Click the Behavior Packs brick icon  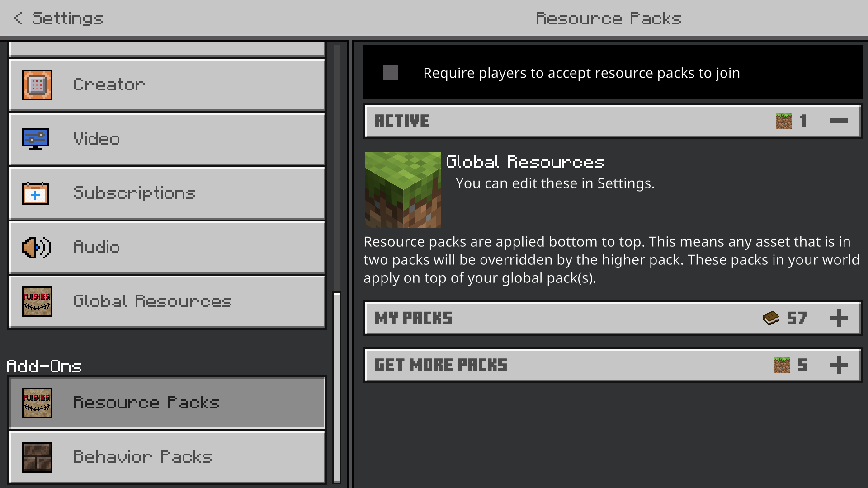pos(37,457)
